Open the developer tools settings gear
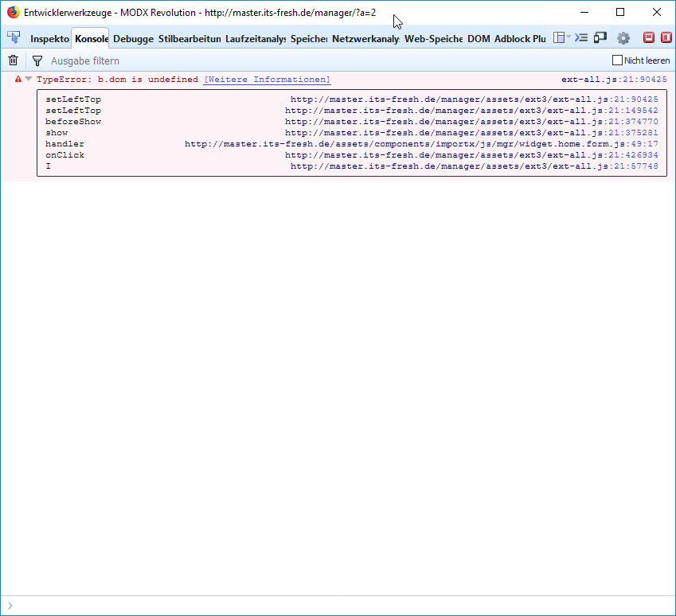The width and height of the screenshot is (676, 616). 623,37
